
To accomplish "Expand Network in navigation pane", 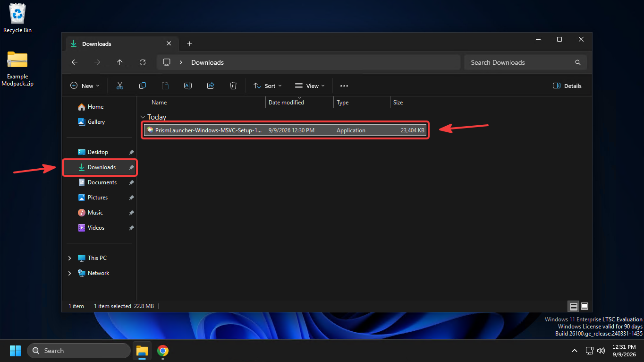I will (70, 273).
